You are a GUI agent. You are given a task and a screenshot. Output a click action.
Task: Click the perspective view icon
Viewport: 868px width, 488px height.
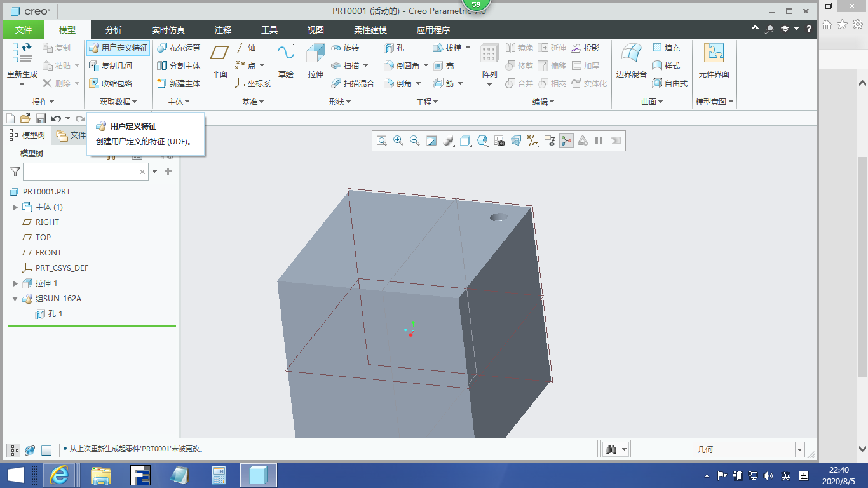(x=516, y=140)
